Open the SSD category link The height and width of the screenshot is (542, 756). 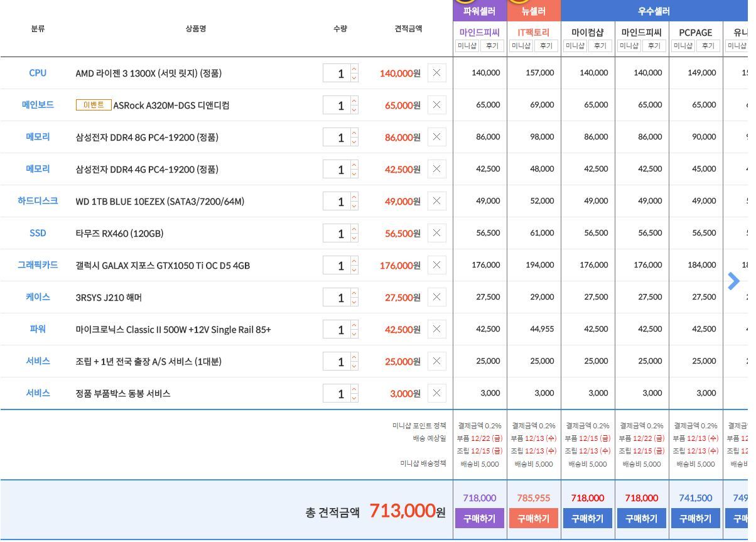(38, 233)
